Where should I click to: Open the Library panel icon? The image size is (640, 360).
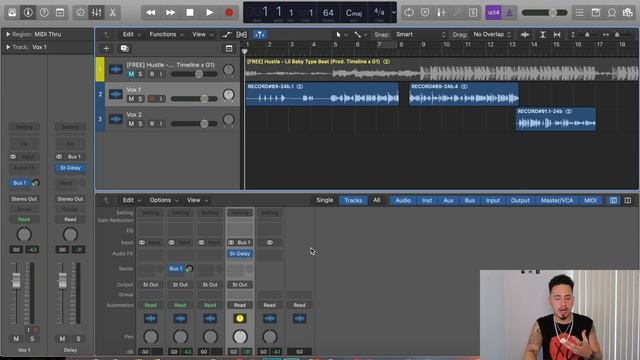coord(12,13)
